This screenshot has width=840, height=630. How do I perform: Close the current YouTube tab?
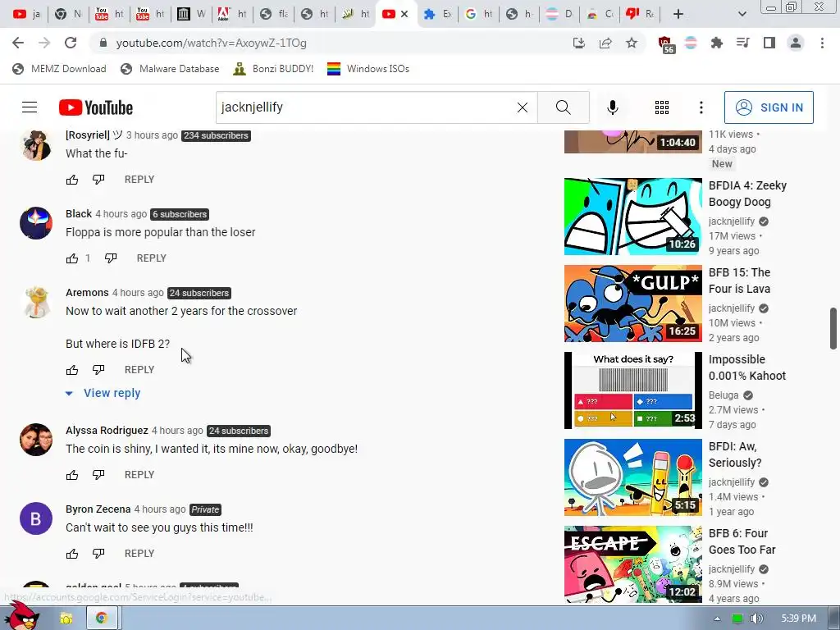pyautogui.click(x=404, y=14)
